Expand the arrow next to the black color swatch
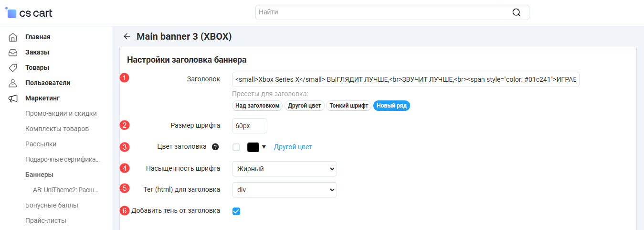Screen dimensions: 644x230 coord(264,147)
